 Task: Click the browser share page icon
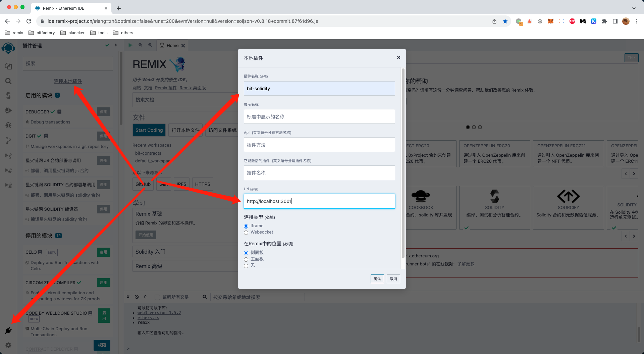click(494, 21)
